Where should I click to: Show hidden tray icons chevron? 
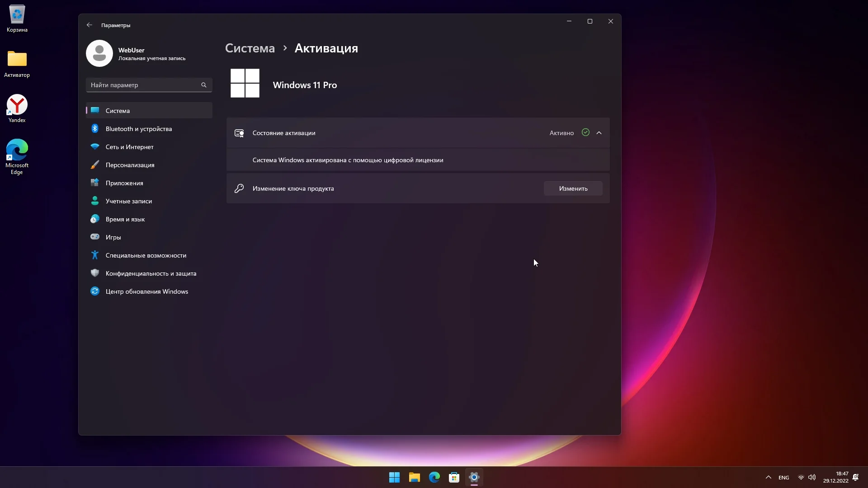768,477
